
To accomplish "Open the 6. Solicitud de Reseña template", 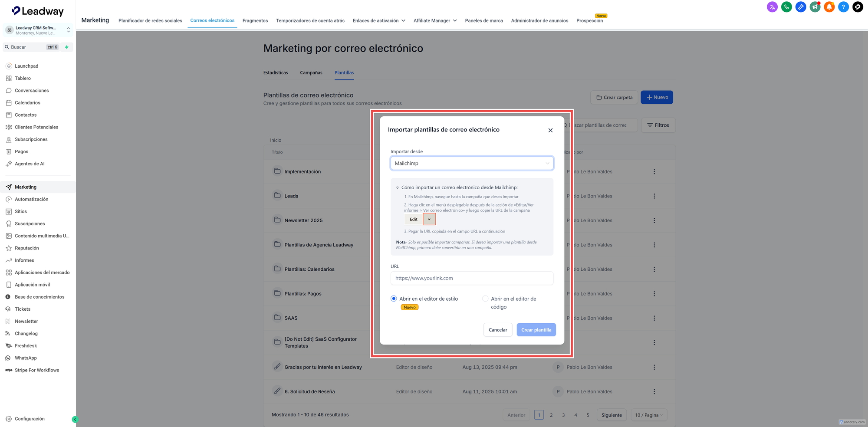I will tap(309, 391).
